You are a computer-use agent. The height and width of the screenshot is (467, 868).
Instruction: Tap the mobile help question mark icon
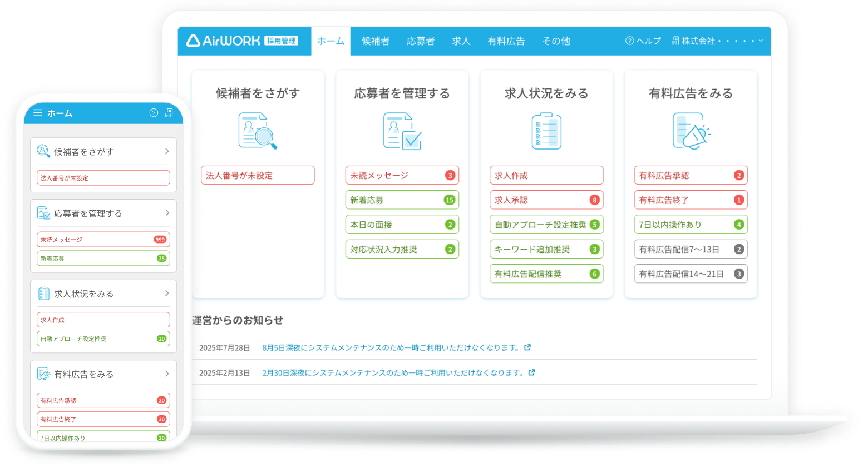154,113
